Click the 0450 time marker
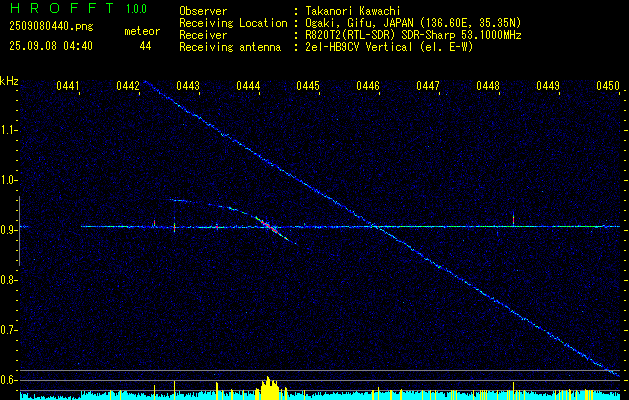 (608, 86)
